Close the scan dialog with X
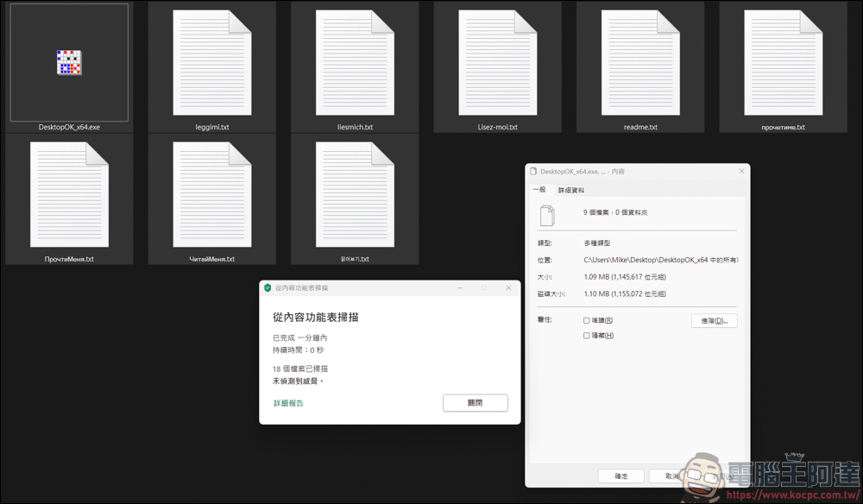 pos(508,287)
